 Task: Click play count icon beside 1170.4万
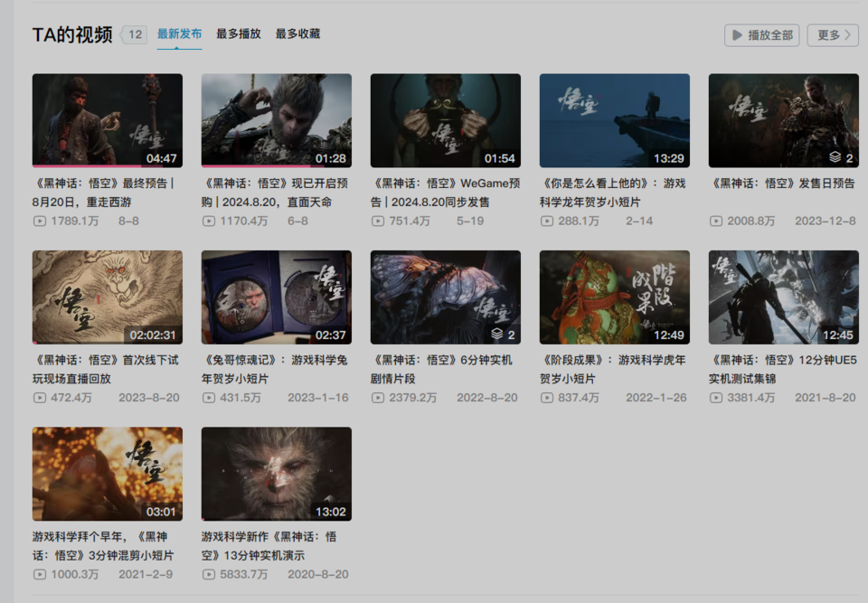tap(209, 221)
